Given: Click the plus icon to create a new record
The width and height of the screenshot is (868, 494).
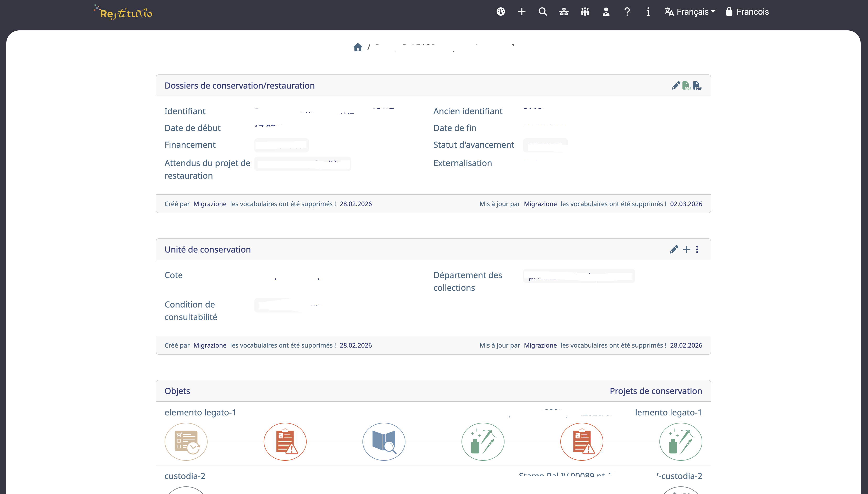Looking at the screenshot, I should pos(522,12).
